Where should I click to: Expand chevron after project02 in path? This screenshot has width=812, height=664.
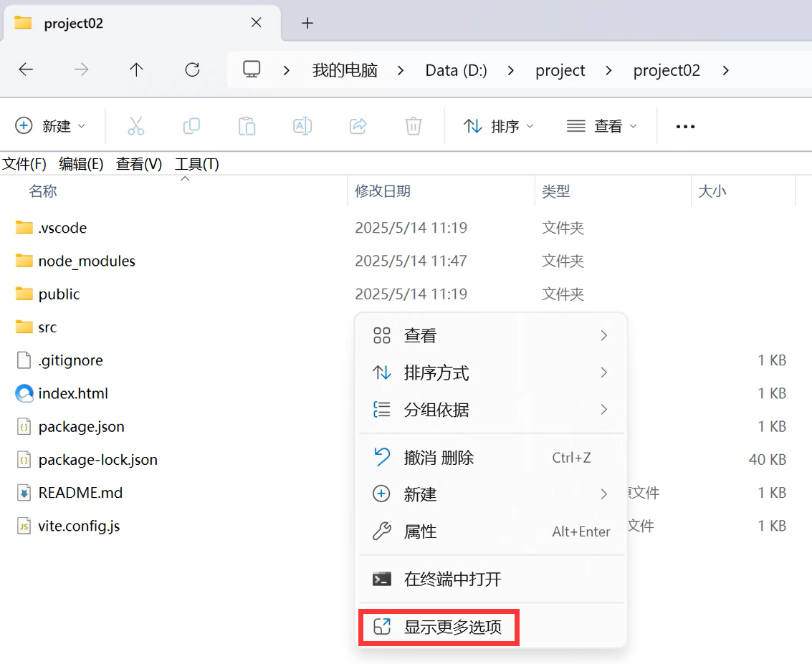point(725,70)
